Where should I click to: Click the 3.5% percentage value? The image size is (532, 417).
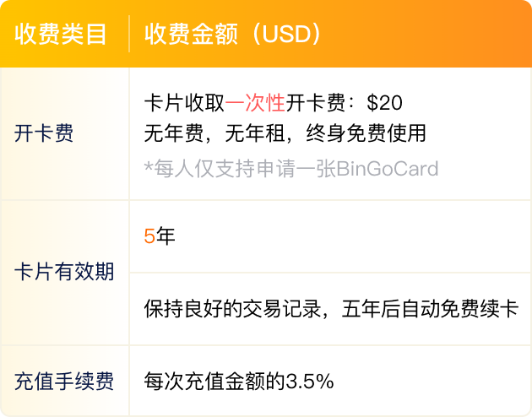pyautogui.click(x=310, y=381)
